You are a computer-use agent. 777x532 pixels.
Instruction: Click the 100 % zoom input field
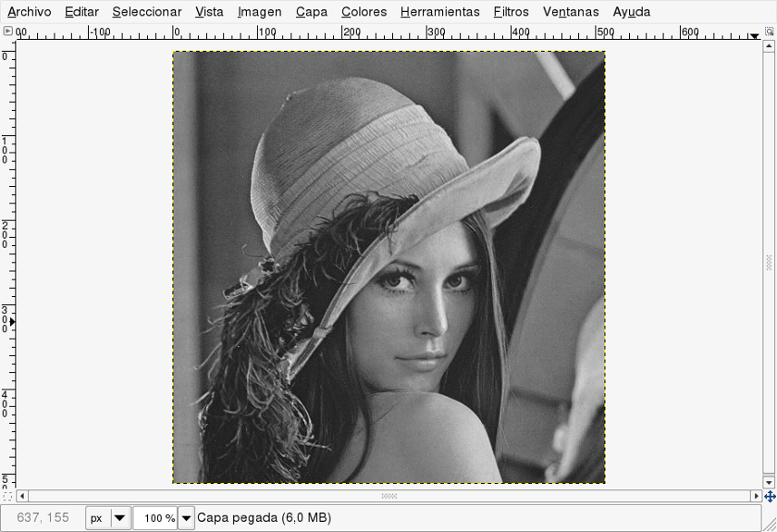tap(155, 518)
